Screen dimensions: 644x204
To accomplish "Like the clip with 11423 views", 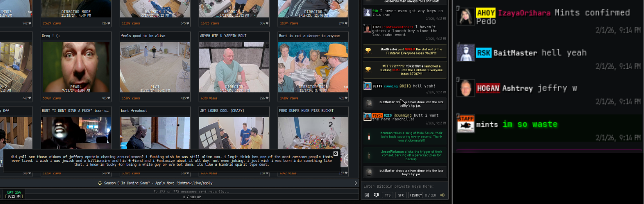I will 267,23.
